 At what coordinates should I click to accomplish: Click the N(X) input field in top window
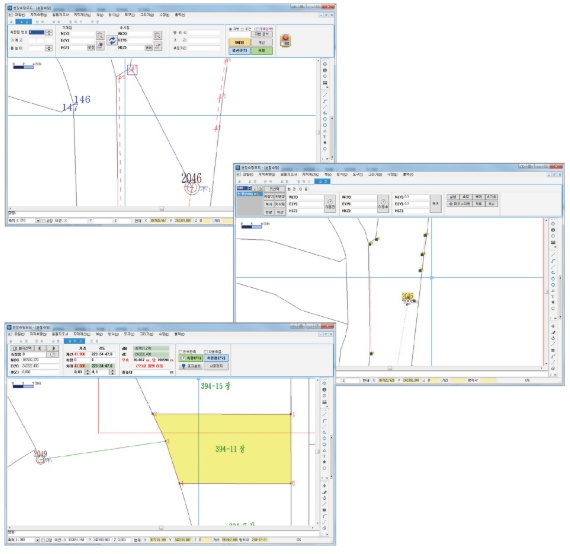pos(82,33)
